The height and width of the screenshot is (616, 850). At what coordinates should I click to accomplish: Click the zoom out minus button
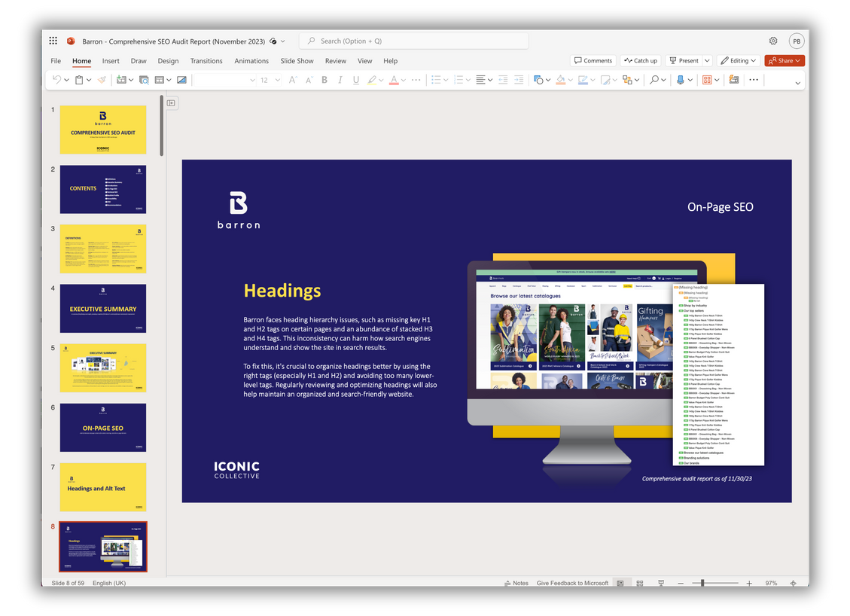(681, 583)
